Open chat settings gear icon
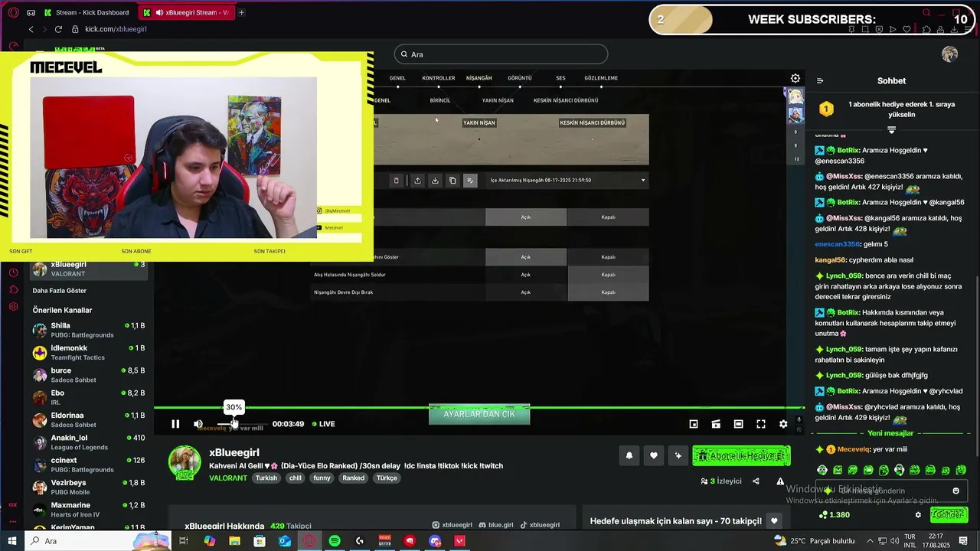This screenshot has width=980, height=551. pos(918,515)
